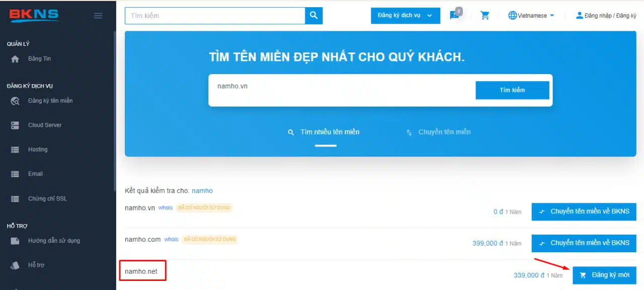644x290 pixels.
Task: Click whois link next to namho.com
Action: [x=171, y=240]
